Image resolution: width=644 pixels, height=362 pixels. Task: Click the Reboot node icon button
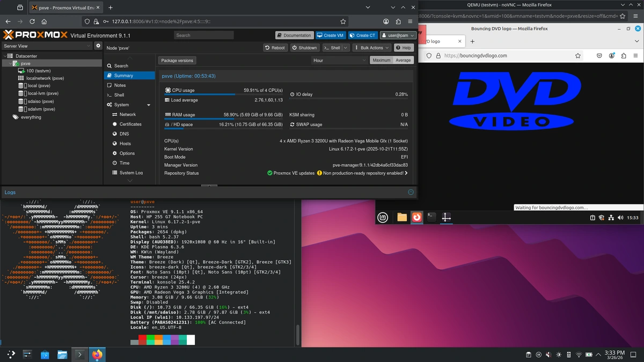275,48
